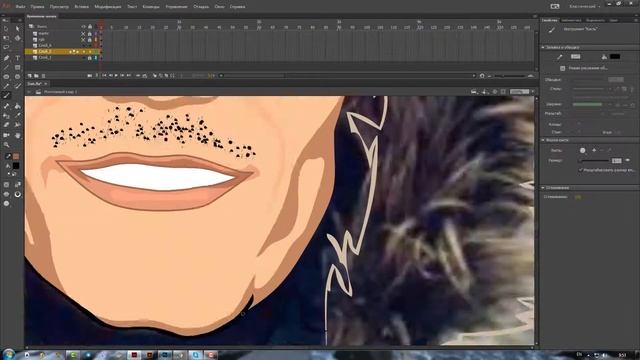Select the Zoom magnifier tool
The width and height of the screenshot is (640, 360).
click(6, 145)
